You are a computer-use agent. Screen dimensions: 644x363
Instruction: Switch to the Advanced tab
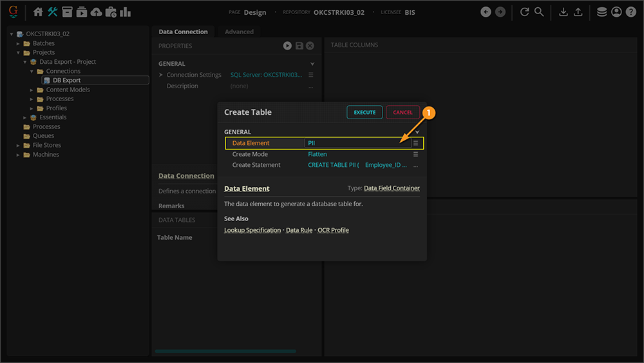click(239, 32)
